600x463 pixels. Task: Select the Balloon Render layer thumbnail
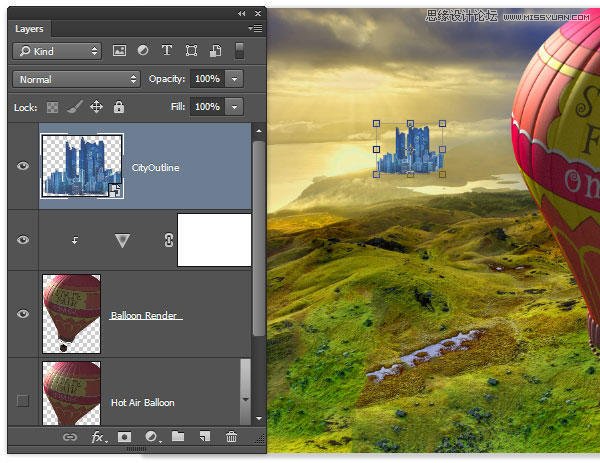tap(72, 314)
